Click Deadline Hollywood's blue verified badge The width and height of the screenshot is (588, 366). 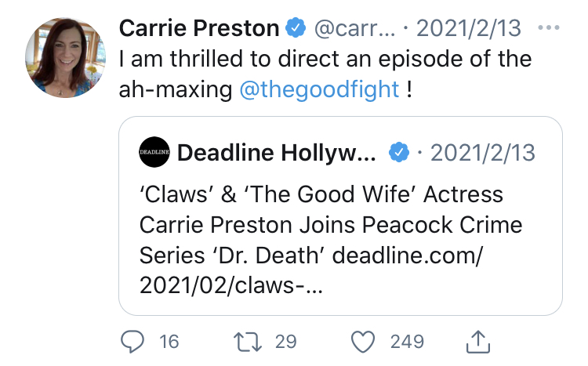coord(399,152)
